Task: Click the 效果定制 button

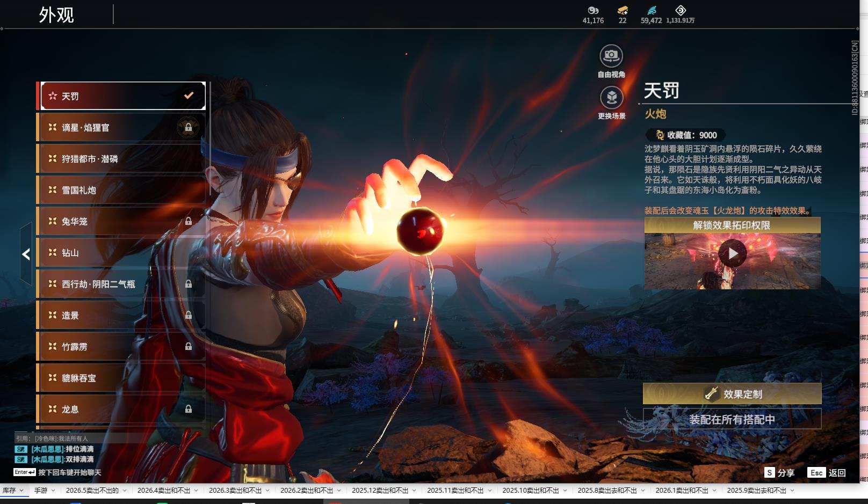Action: (x=732, y=393)
